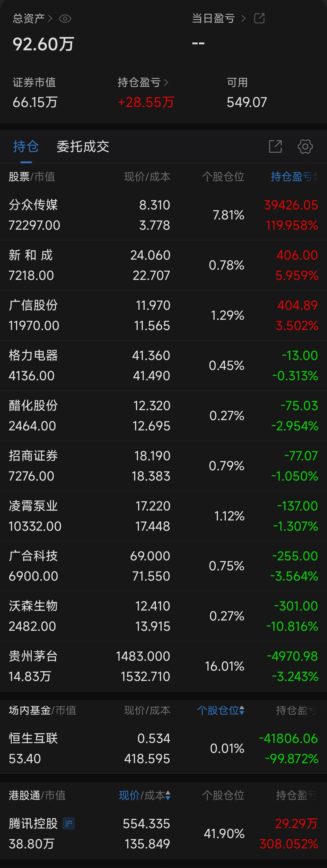Viewport: 327px width, 868px height.
Task: Select the 持仓 tab
Action: [26, 147]
